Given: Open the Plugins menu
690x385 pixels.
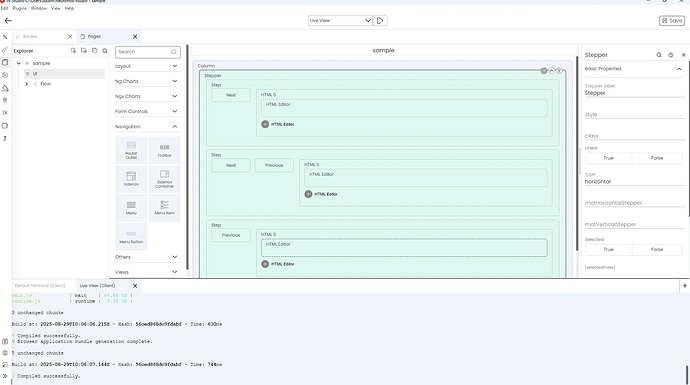Looking at the screenshot, I should pyautogui.click(x=19, y=8).
